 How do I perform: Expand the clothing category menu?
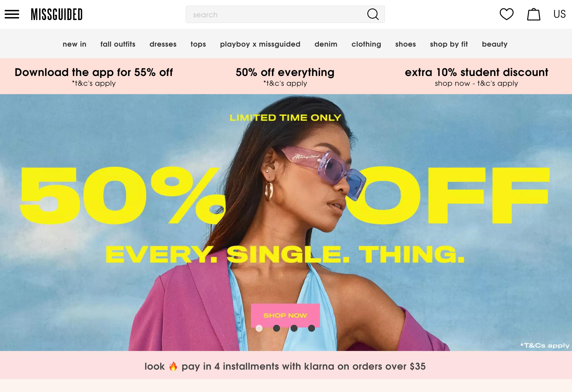[366, 44]
